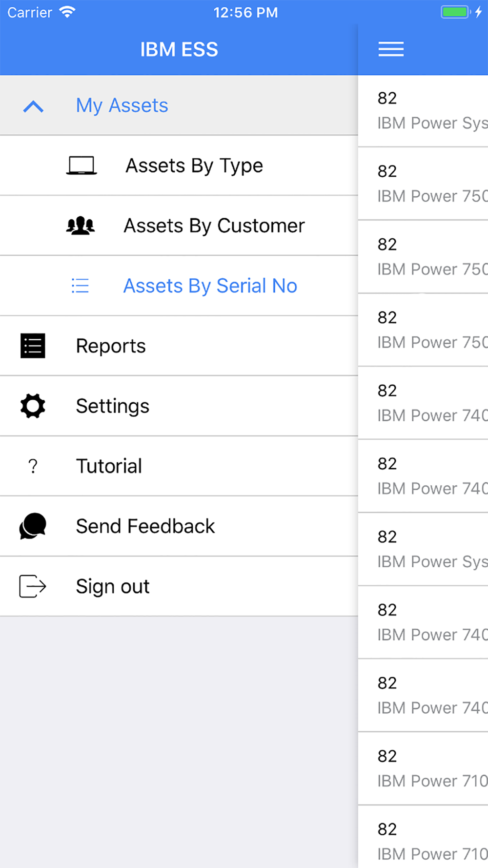Choose the Sign out label
Viewport: 488px width, 868px height.
[x=113, y=586]
